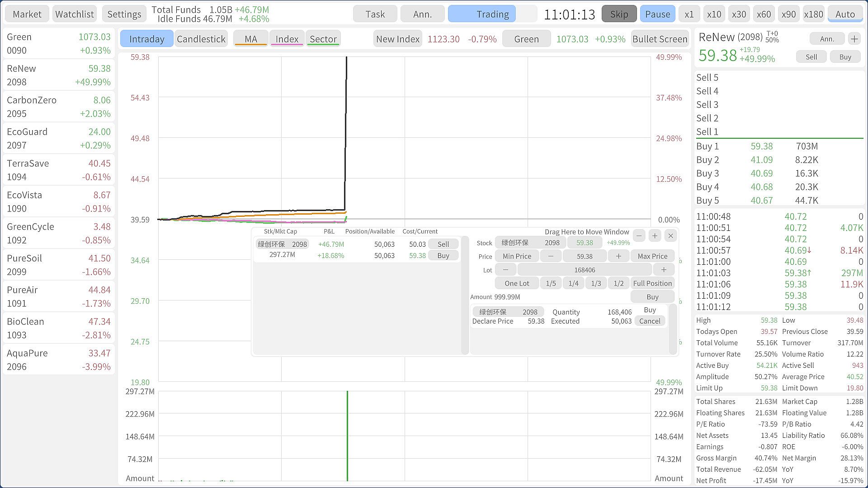868x488 pixels.
Task: Close the floating trading window
Action: [x=670, y=235]
